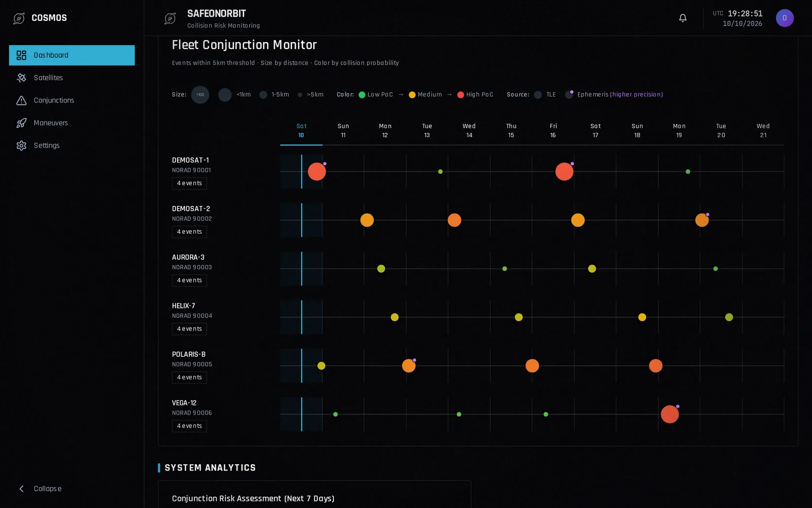Select HELIX-7 yellow event on Sun 18
Screen dimensions: 812x508
point(642,317)
